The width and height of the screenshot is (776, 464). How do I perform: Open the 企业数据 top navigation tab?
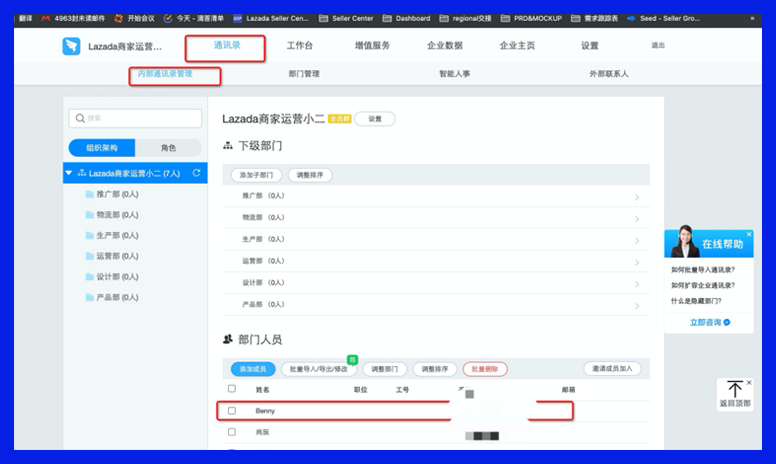point(445,46)
